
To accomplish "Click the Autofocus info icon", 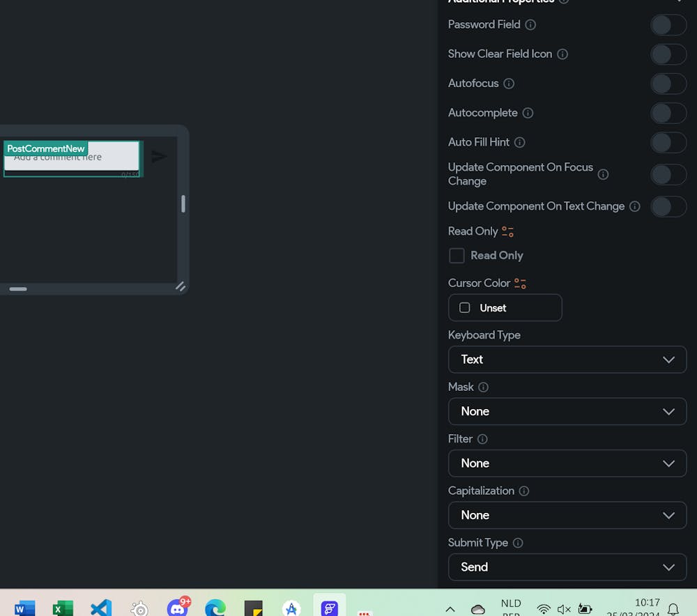I will (x=509, y=83).
